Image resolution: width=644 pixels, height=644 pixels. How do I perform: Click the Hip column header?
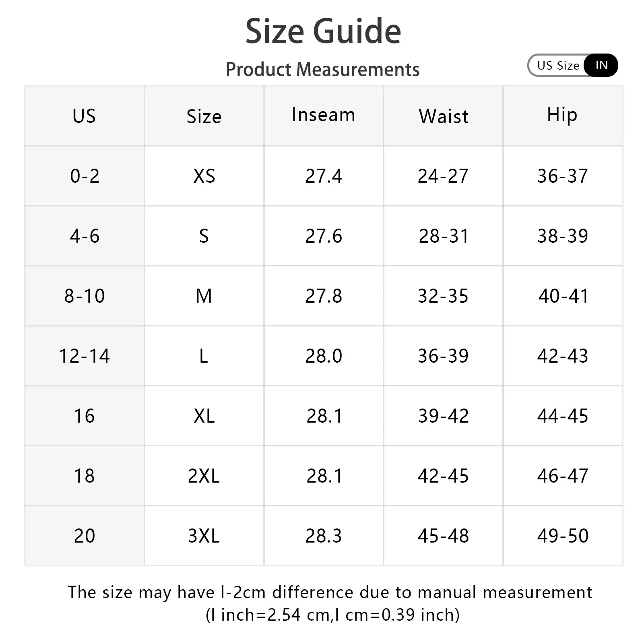(562, 115)
